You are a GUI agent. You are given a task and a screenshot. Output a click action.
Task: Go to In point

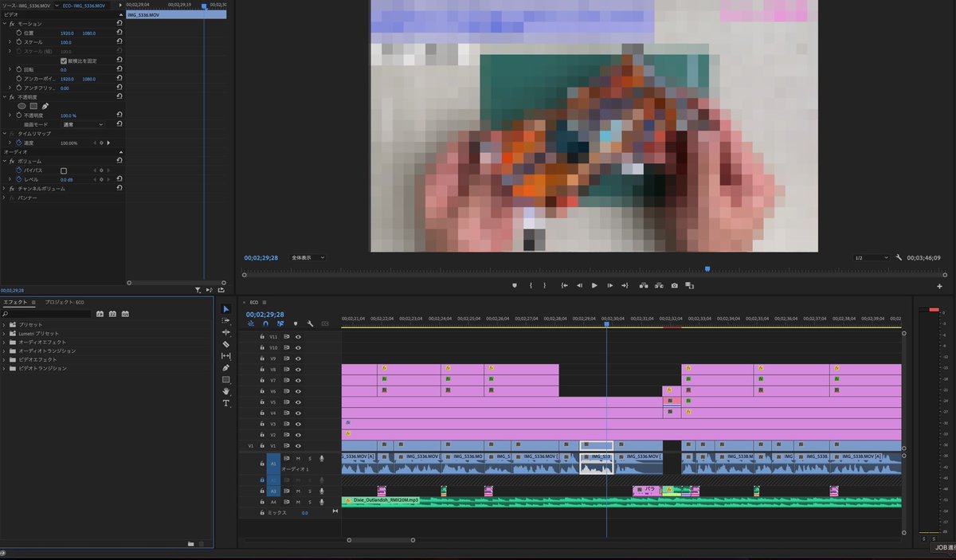(x=564, y=285)
